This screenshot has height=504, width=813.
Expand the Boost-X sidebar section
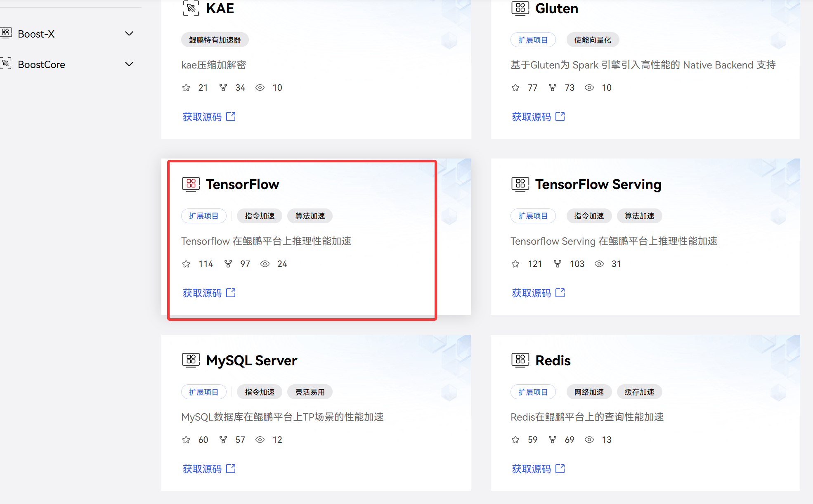[129, 34]
